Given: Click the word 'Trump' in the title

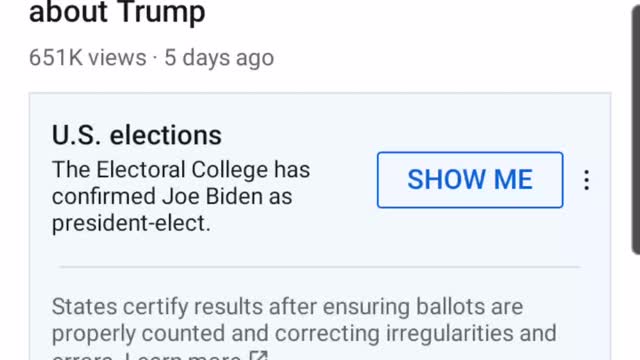Looking at the screenshot, I should [x=162, y=12].
